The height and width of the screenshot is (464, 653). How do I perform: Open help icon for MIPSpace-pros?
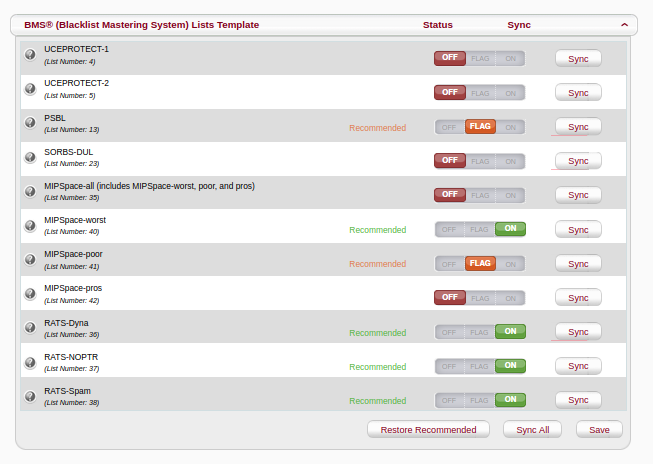(x=30, y=294)
